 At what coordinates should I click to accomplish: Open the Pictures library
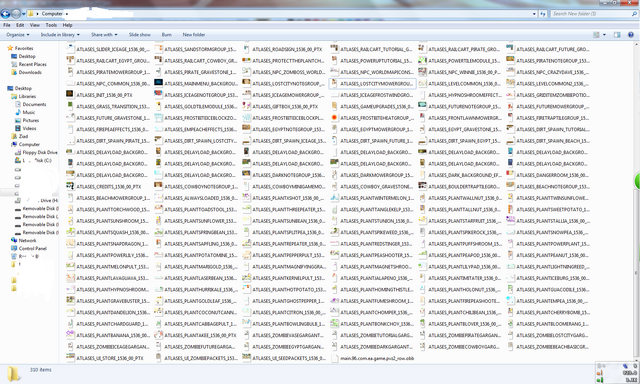point(31,120)
